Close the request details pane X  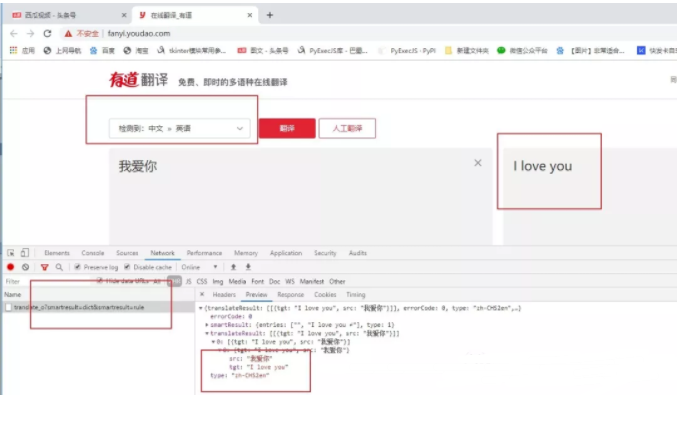click(x=202, y=294)
